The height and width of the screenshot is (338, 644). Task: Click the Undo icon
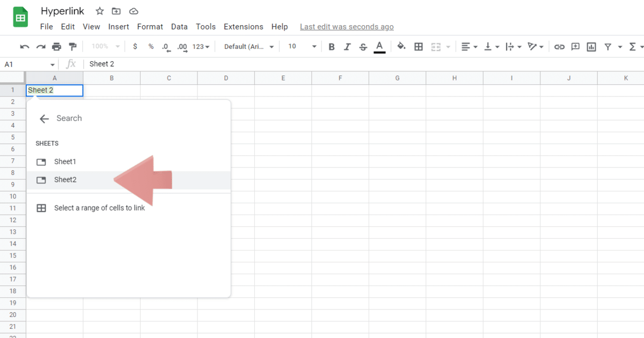25,47
